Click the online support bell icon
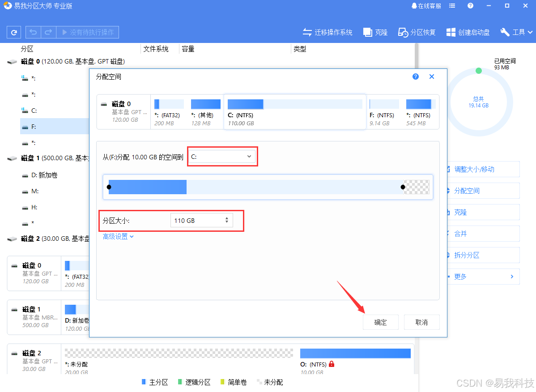Screen dimensions: 536x392 tap(414, 6)
